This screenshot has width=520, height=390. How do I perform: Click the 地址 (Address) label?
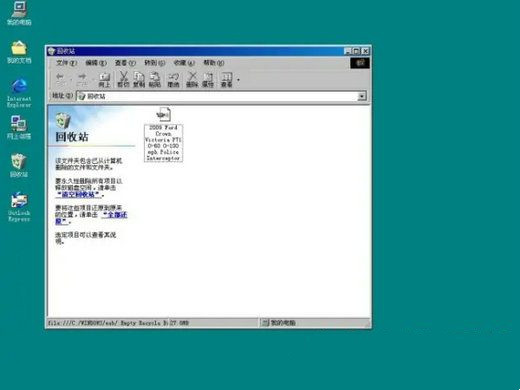[x=62, y=96]
